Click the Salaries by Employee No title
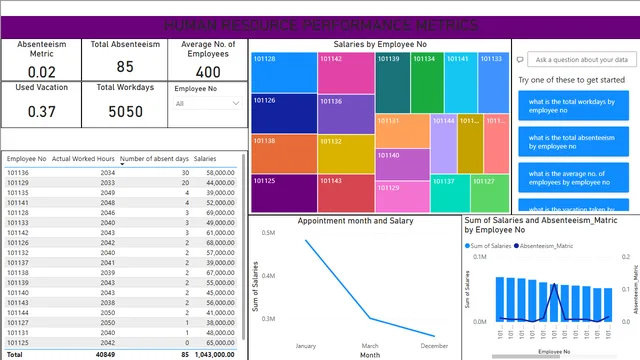Screen dimensions: 640x360 (380, 44)
